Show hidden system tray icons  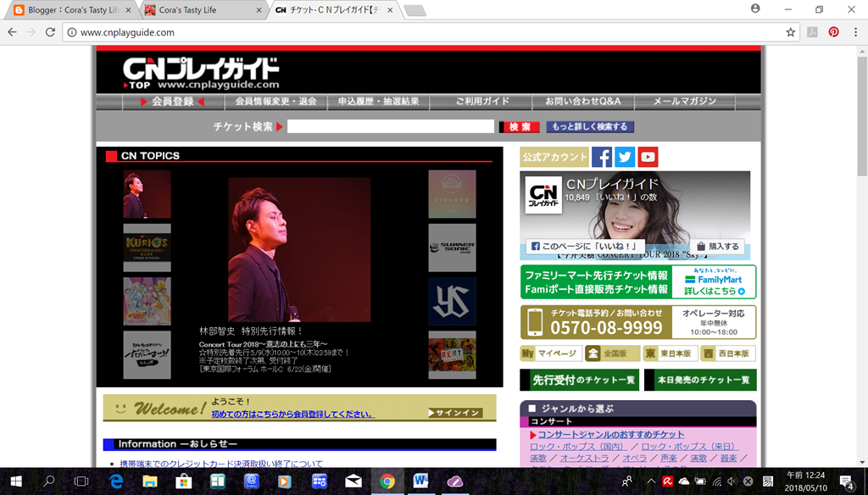click(651, 481)
